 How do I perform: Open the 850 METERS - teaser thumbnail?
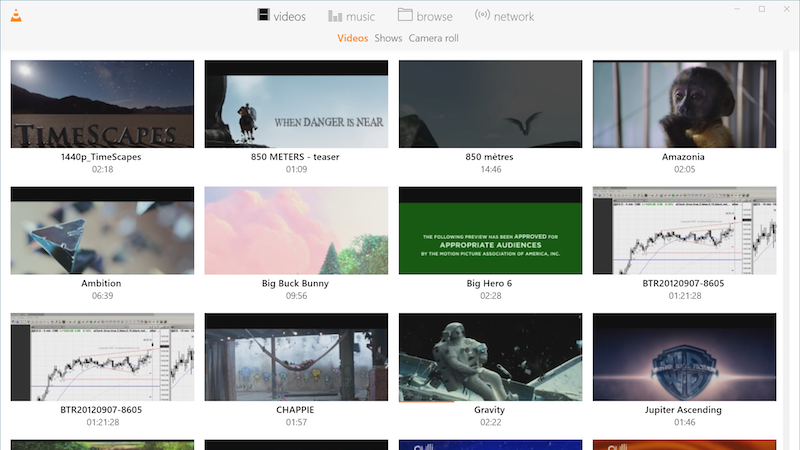(x=296, y=104)
